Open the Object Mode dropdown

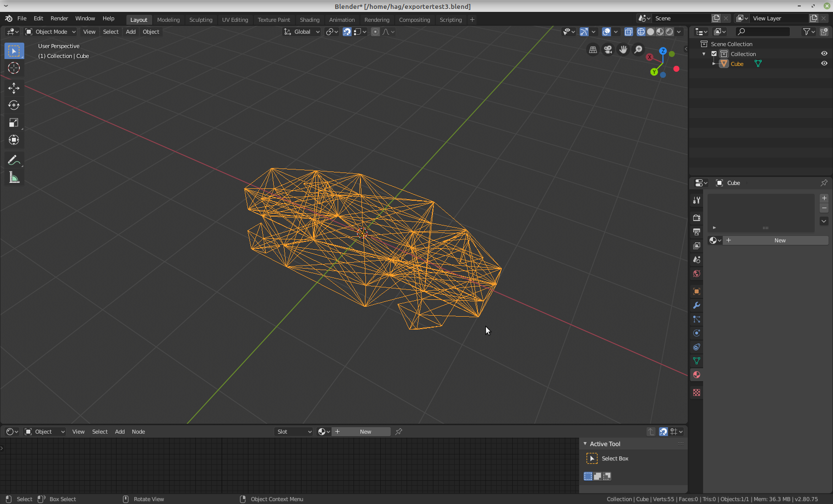[x=51, y=32]
